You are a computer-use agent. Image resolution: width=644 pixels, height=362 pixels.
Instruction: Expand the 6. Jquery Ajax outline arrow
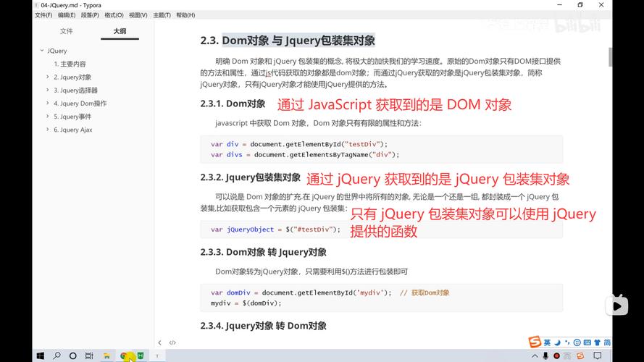(x=48, y=130)
